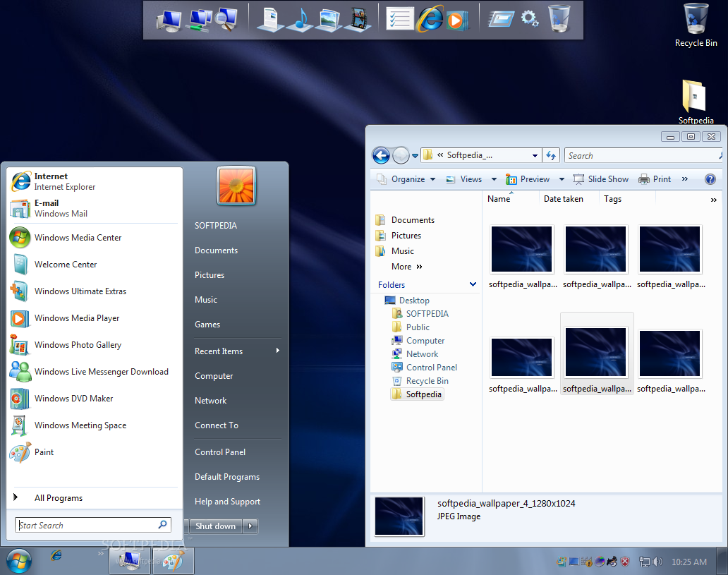728x575 pixels.
Task: Open the checklist icon in the dock
Action: point(400,20)
